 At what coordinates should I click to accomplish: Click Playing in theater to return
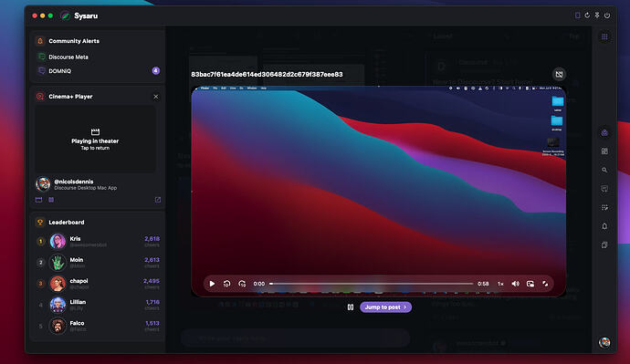click(x=95, y=140)
